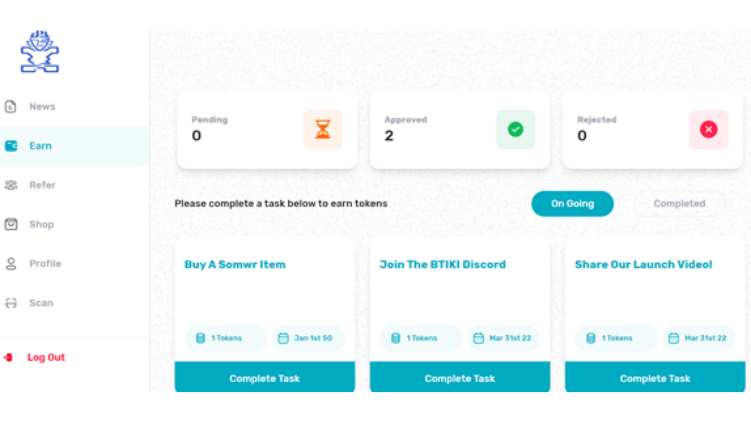Complete the Buy A Somwr Item task
Viewport: 751px width, 423px height.
coord(265,377)
